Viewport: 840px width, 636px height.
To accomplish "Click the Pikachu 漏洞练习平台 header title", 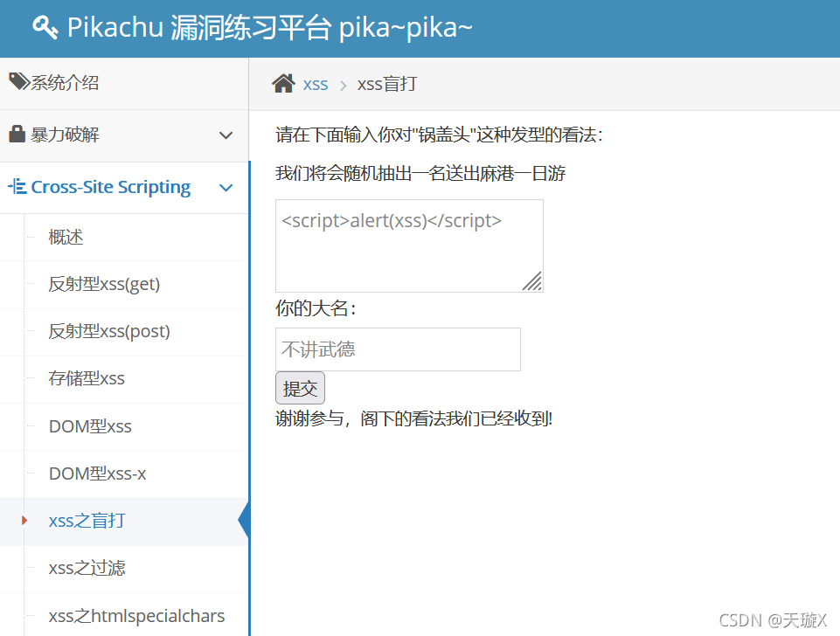I will click(x=269, y=27).
